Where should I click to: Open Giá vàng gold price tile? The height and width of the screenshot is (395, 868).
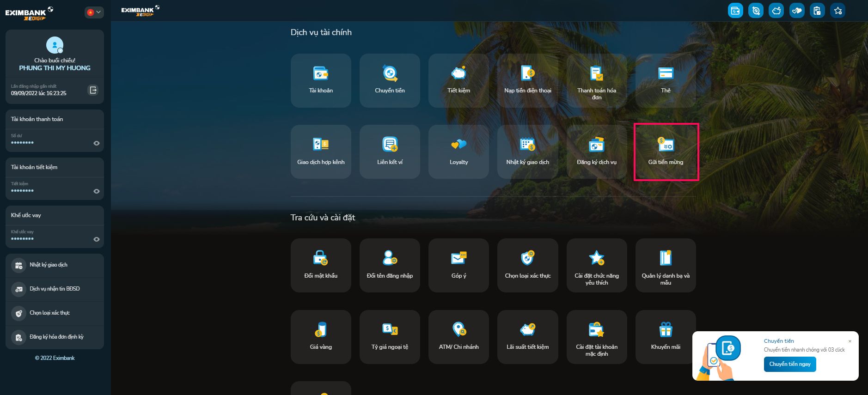(321, 337)
